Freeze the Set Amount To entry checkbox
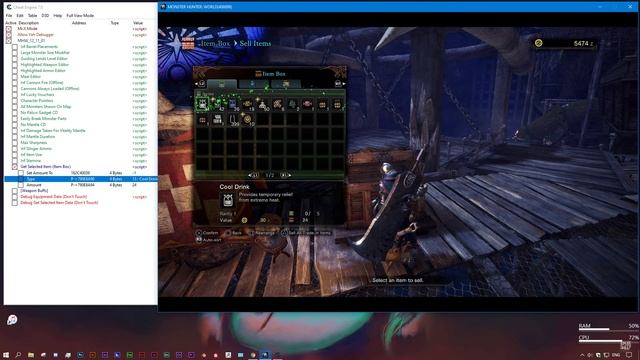This screenshot has height=360, width=640. pyautogui.click(x=21, y=173)
